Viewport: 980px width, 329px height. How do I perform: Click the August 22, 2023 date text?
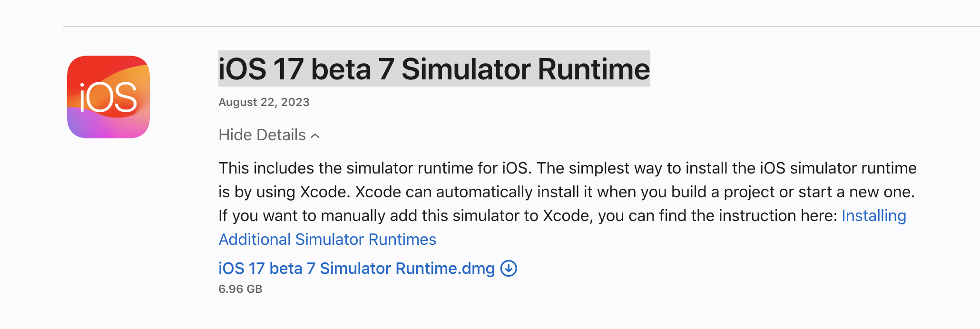pos(264,102)
